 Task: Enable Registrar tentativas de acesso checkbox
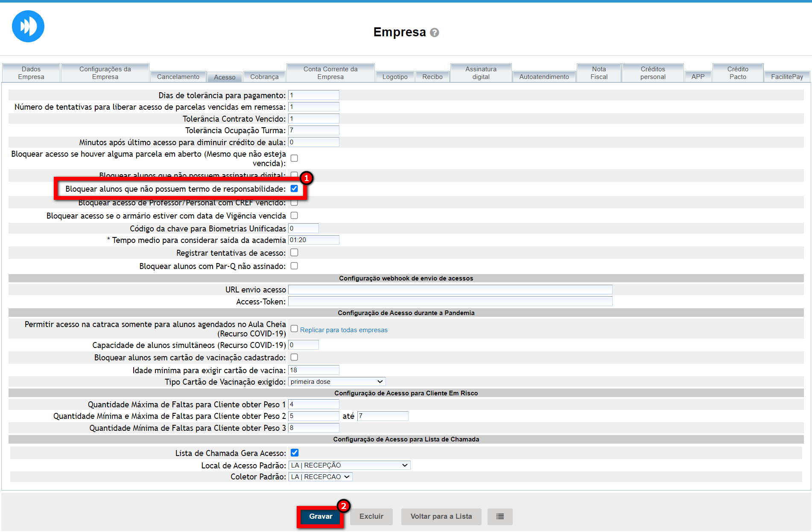coord(294,253)
